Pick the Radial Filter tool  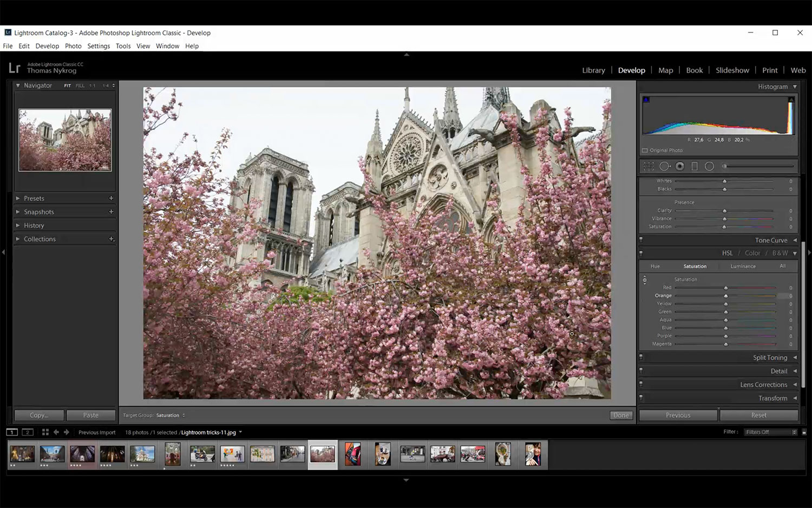(709, 166)
